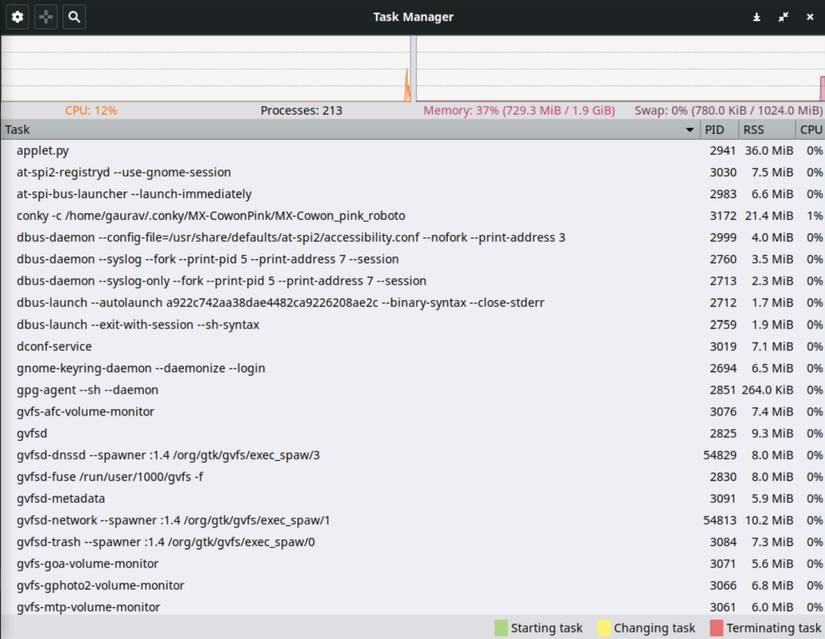Select gpg-agent --sh --daemon row
The width and height of the screenshot is (825, 639).
412,390
